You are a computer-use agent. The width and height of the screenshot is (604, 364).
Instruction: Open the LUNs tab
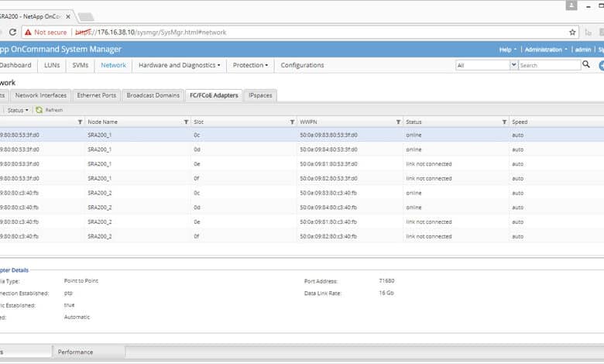pos(52,65)
